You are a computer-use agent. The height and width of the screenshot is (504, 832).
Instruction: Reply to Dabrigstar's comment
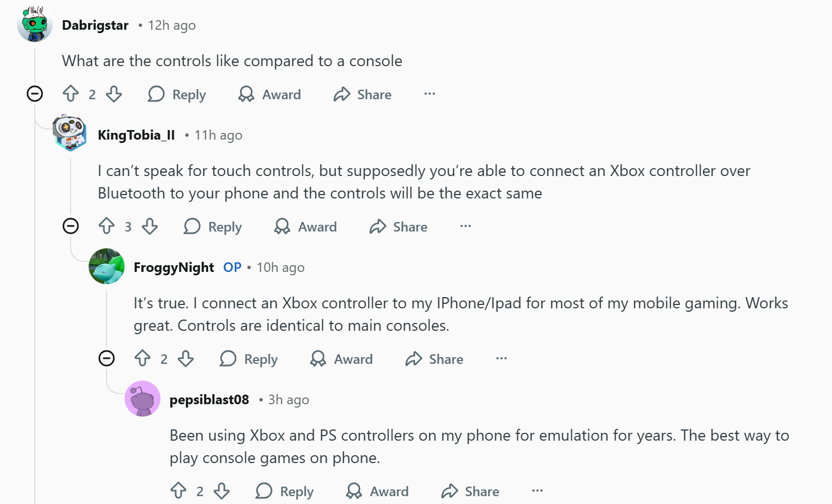click(177, 94)
